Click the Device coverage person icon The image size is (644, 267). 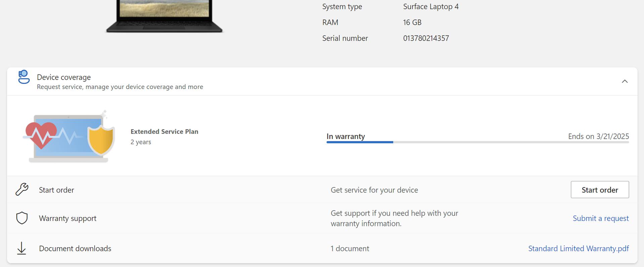click(x=24, y=77)
